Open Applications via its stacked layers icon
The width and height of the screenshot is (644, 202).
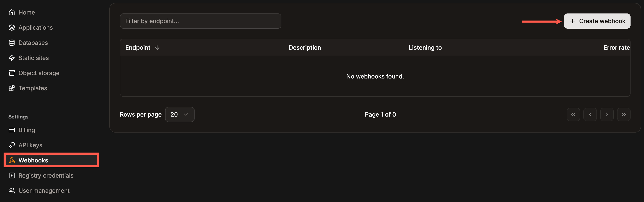pyautogui.click(x=12, y=28)
